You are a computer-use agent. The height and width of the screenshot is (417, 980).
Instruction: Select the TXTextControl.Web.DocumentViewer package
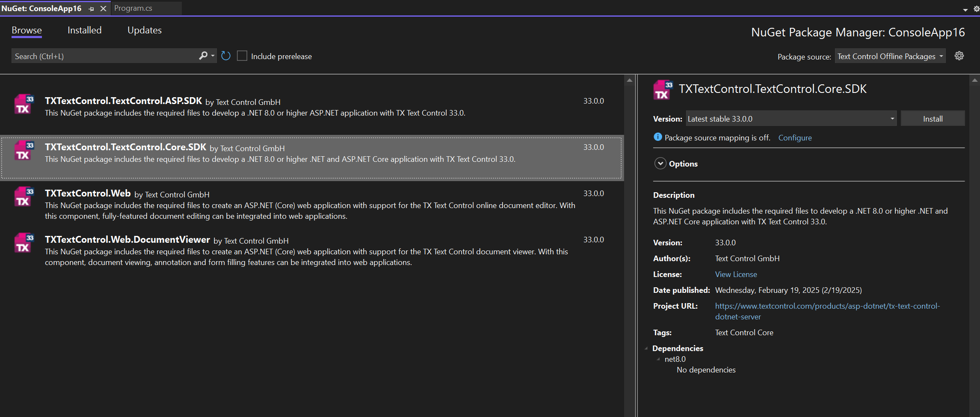click(311, 250)
